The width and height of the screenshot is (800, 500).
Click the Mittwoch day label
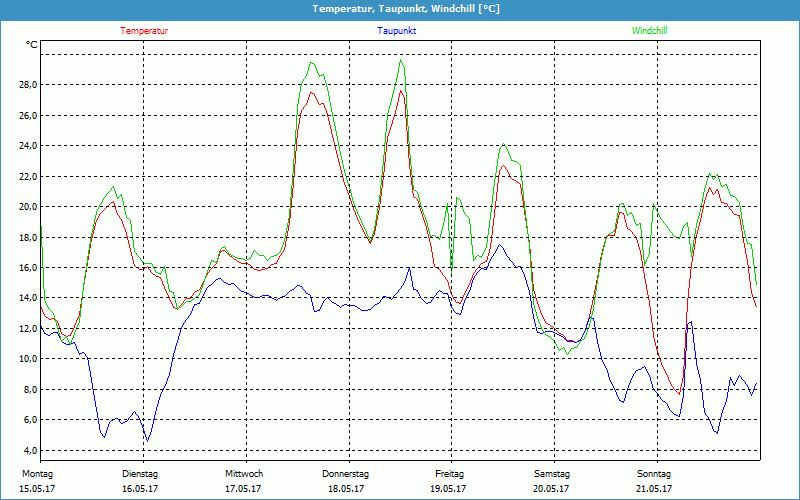click(244, 474)
